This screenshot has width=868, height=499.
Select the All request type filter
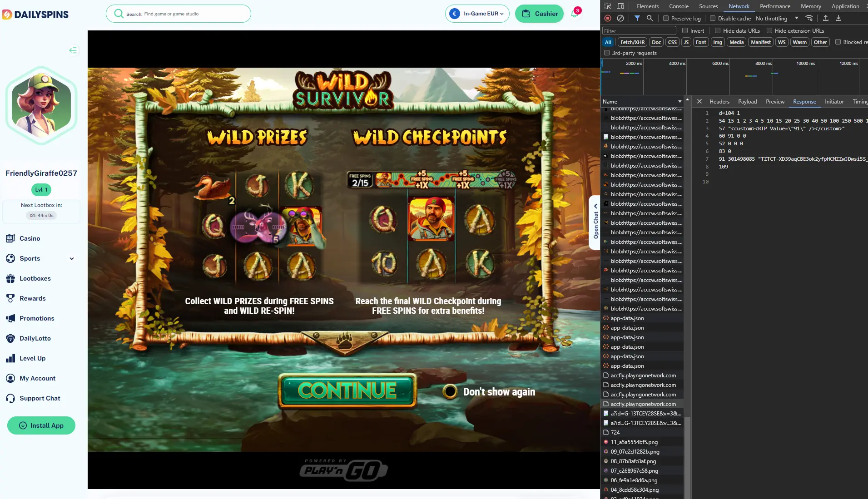pos(608,42)
